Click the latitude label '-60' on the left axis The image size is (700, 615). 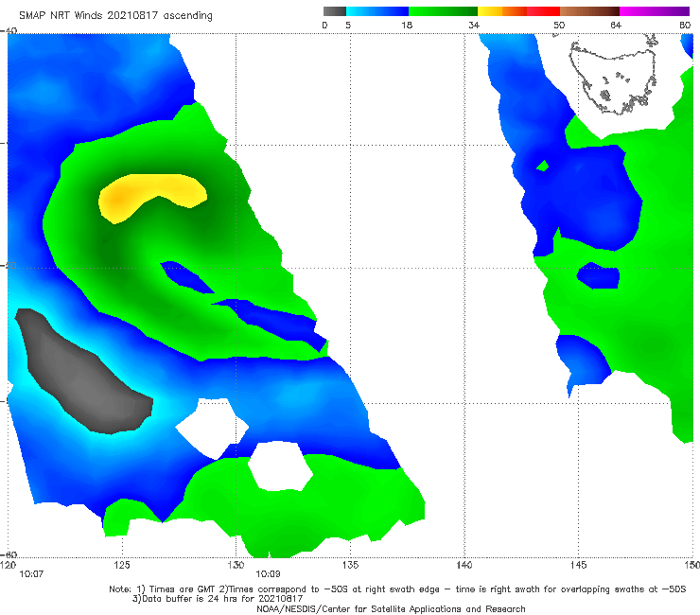[x=9, y=554]
